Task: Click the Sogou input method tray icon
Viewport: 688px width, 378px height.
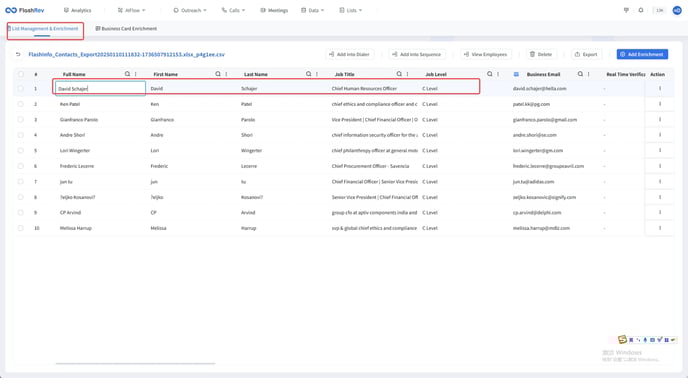Action: 622,339
